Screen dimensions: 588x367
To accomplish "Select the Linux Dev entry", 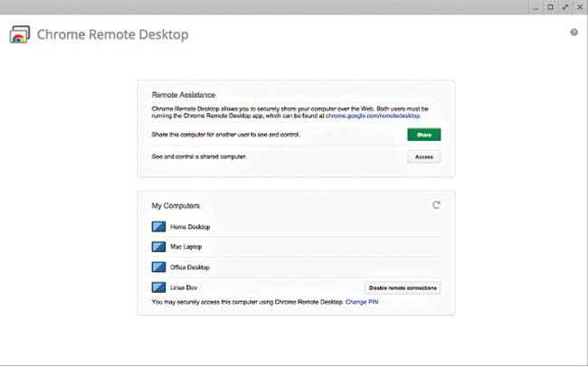I will coord(184,287).
